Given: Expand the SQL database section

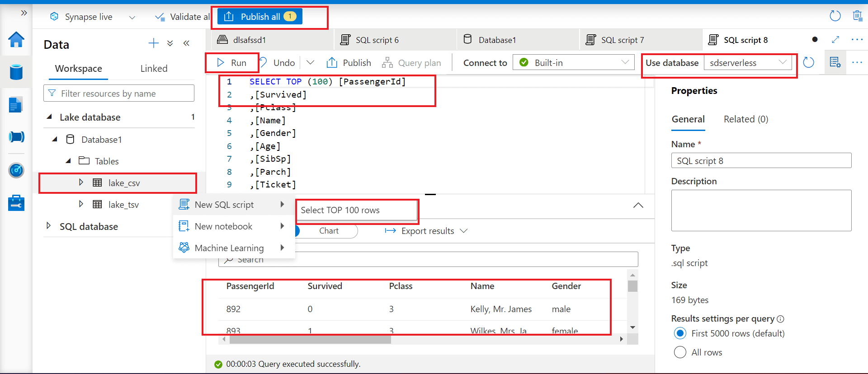Looking at the screenshot, I should point(48,225).
